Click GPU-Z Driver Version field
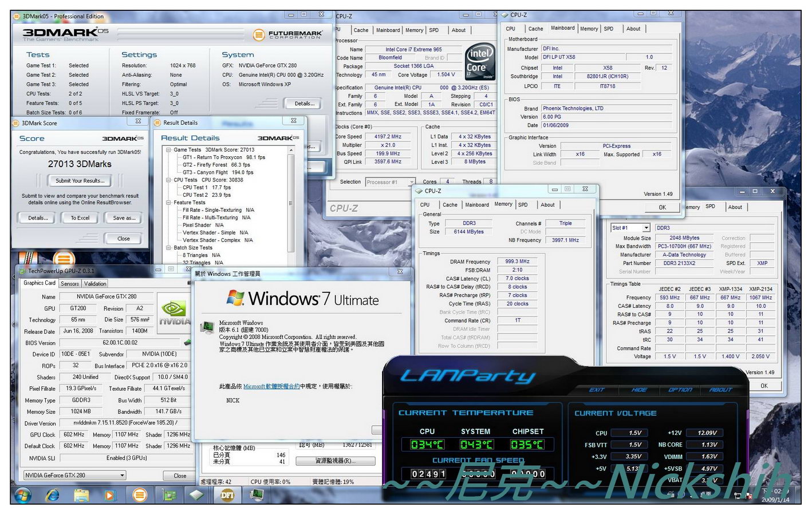812x515 pixels. (125, 423)
